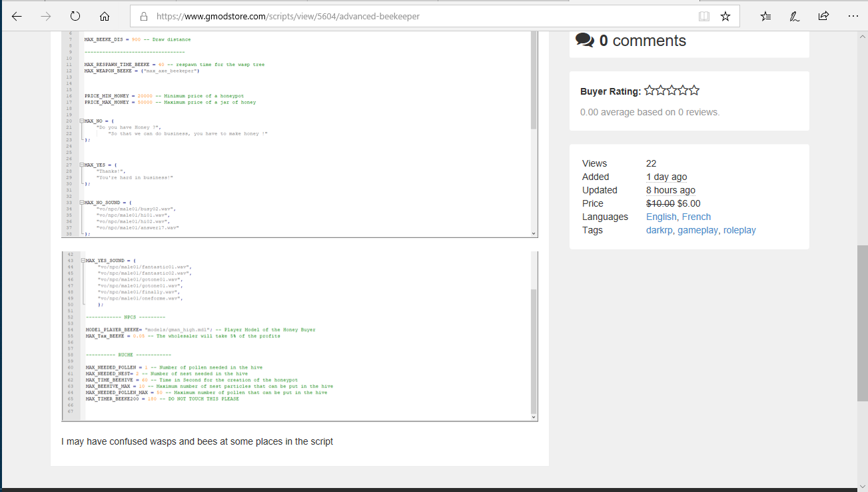
Task: Open the gameplay tag link
Action: 697,230
